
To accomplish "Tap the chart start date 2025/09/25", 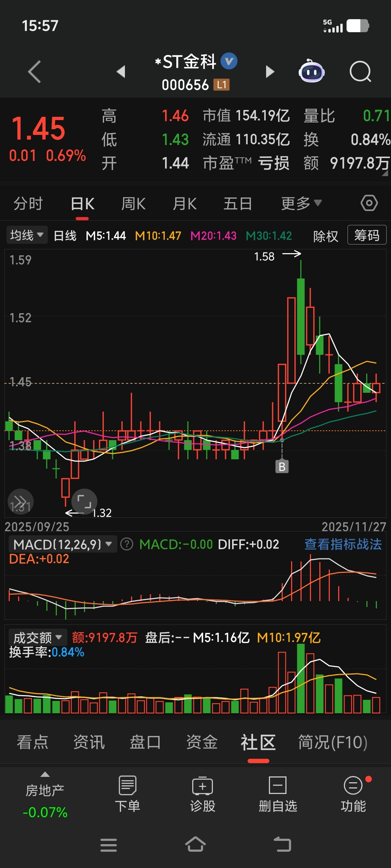I will [37, 527].
